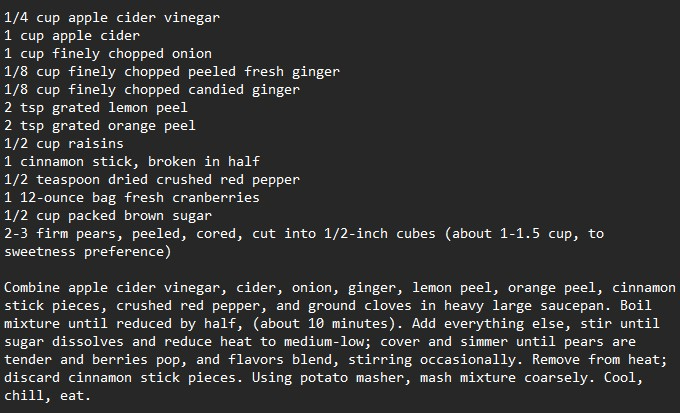Screen dimensions: 680x413
Task: Click the '1/2 cup packed brown sugar' line
Action: [108, 216]
